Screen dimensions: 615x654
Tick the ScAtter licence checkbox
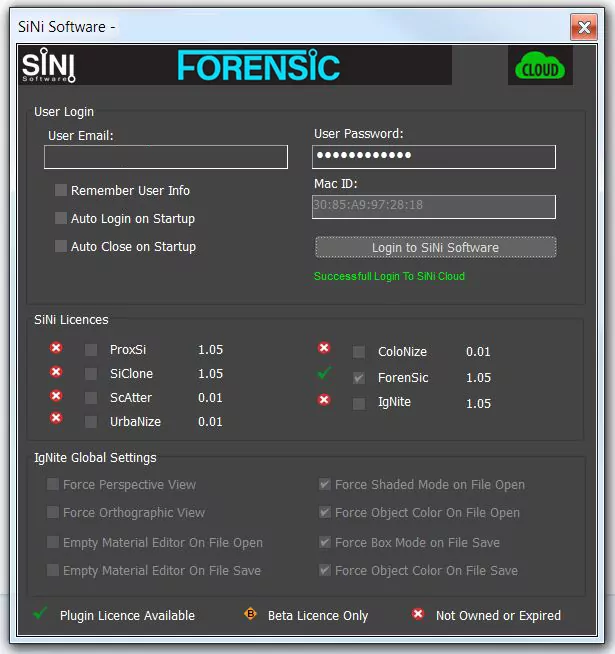[91, 398]
